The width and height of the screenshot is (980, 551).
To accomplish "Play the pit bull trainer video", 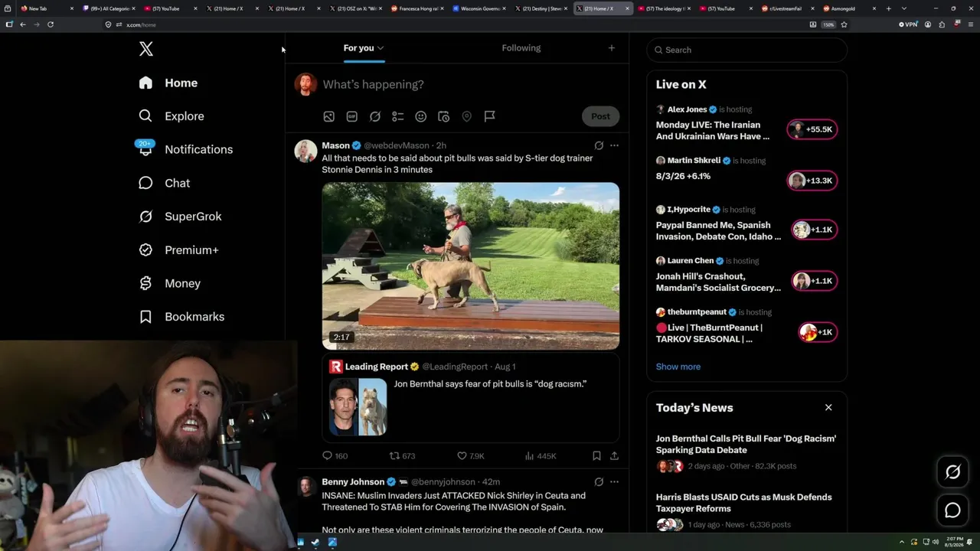I will (x=470, y=266).
